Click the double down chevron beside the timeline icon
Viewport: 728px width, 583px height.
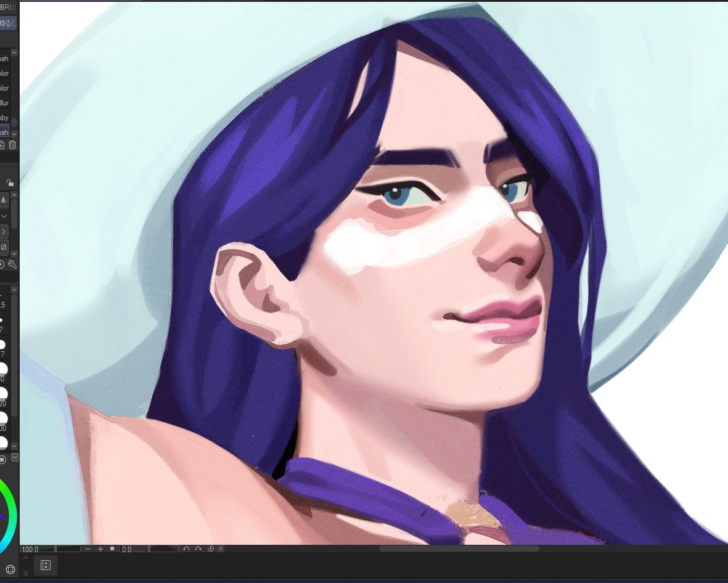click(x=26, y=573)
